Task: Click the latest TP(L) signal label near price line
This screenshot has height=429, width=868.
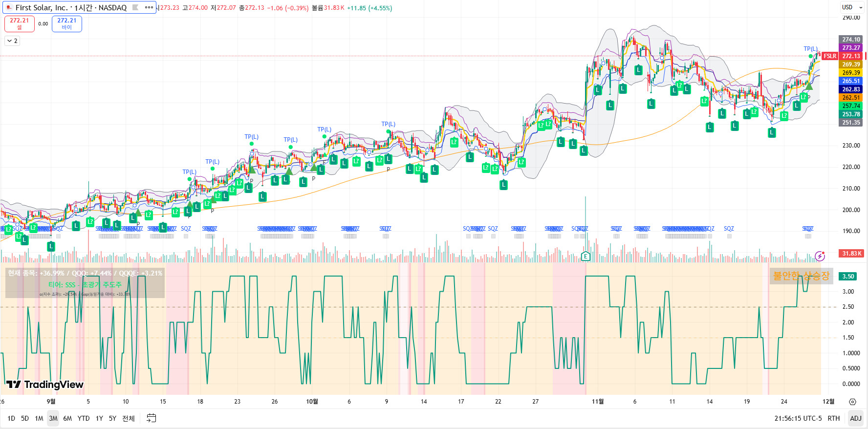Action: pyautogui.click(x=810, y=49)
